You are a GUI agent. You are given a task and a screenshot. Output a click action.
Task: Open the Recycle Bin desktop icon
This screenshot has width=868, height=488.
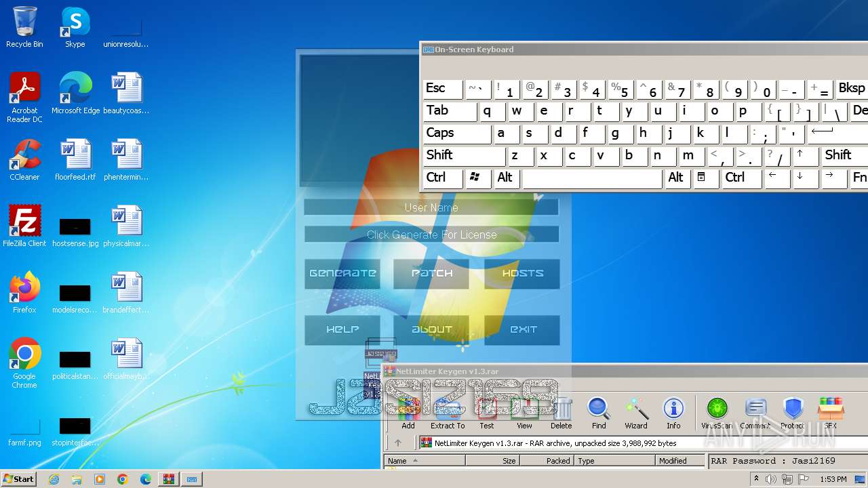24,27
